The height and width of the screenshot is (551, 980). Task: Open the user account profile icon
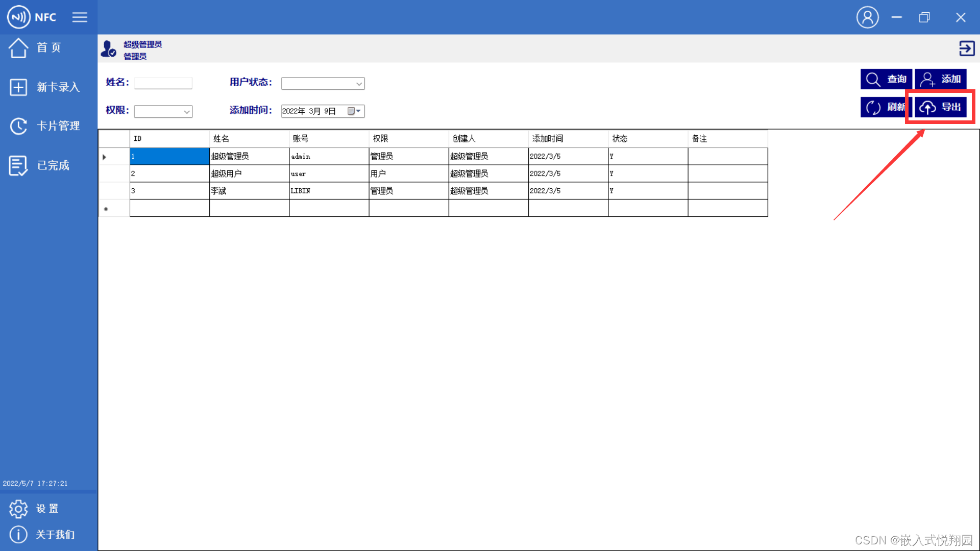(867, 17)
